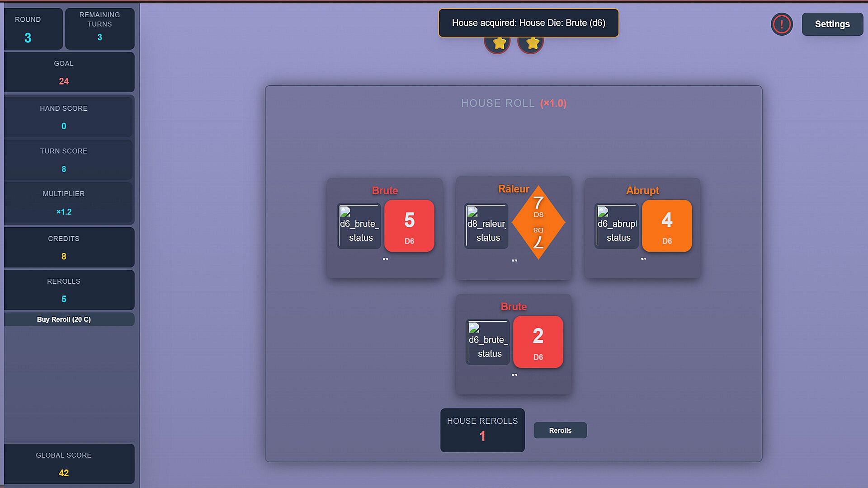Select the orange Abrupt die showing 4
The height and width of the screenshot is (488, 868).
[666, 225]
